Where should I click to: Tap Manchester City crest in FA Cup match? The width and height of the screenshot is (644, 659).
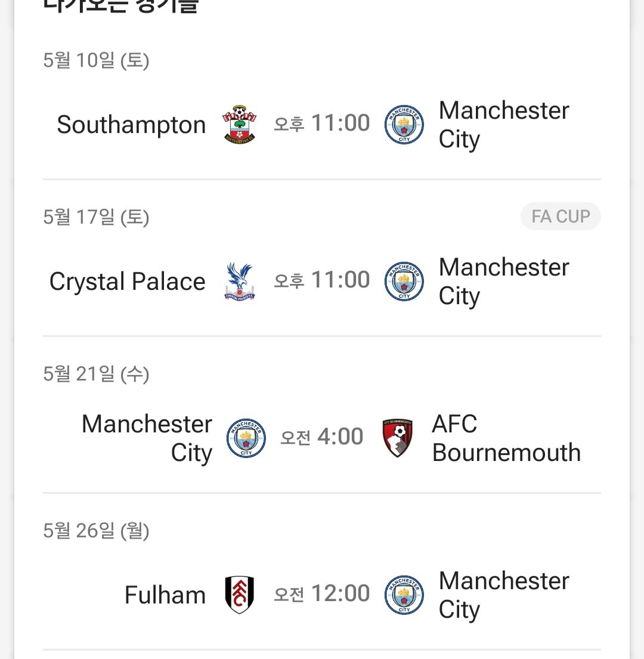(404, 281)
